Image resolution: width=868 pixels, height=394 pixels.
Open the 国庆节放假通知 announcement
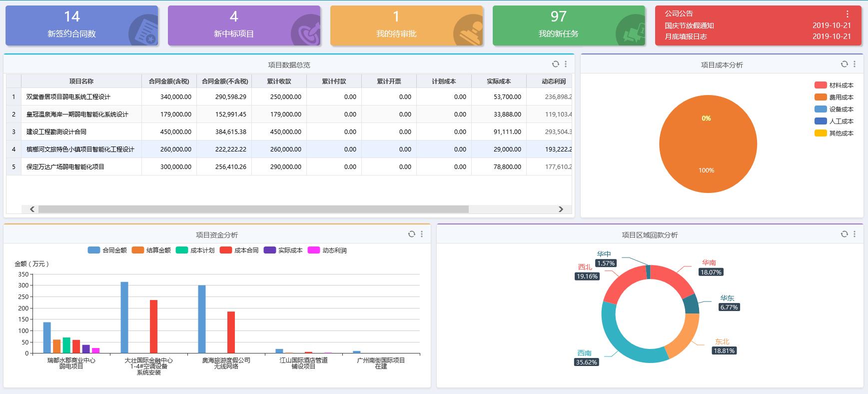pos(689,25)
